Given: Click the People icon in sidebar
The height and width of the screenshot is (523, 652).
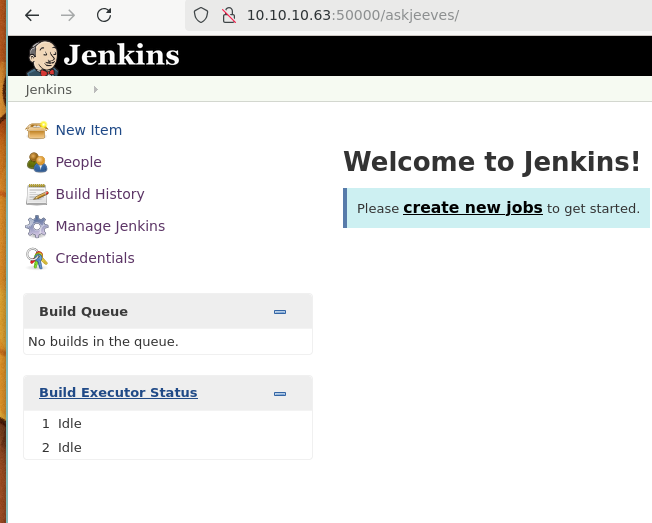Looking at the screenshot, I should (x=37, y=162).
